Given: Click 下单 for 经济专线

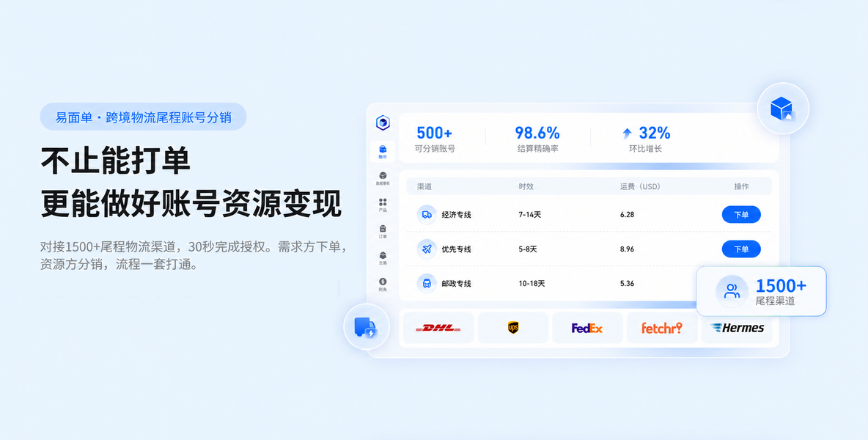Looking at the screenshot, I should pos(741,215).
